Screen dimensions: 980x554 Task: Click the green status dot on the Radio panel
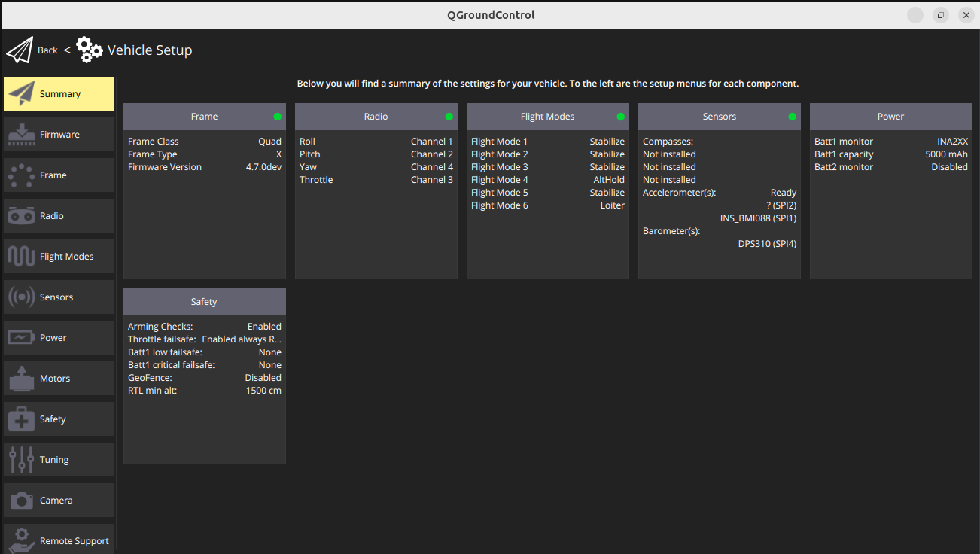[x=449, y=117]
